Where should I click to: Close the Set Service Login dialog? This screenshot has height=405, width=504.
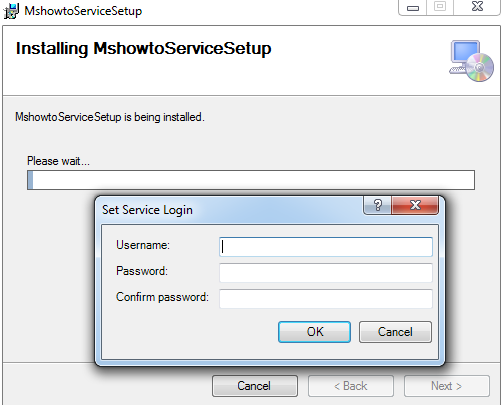pos(415,205)
